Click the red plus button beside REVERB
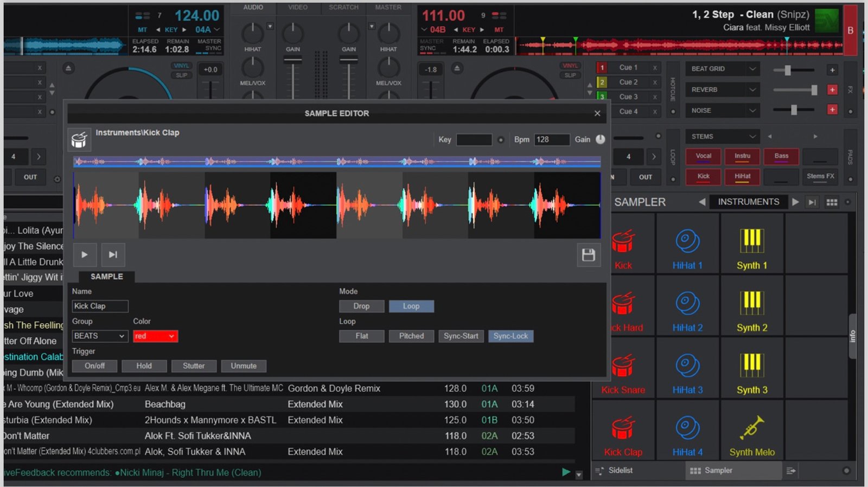Screen dimensions: 868x487 coord(832,90)
